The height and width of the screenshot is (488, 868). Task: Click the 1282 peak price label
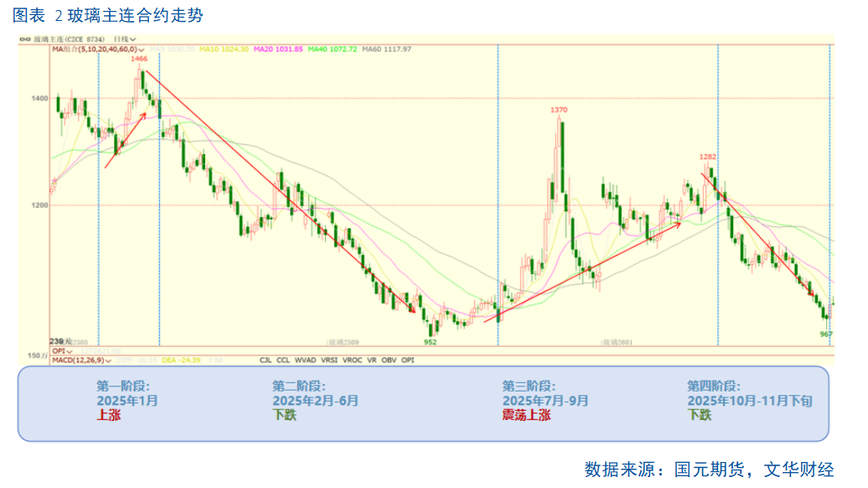[707, 158]
